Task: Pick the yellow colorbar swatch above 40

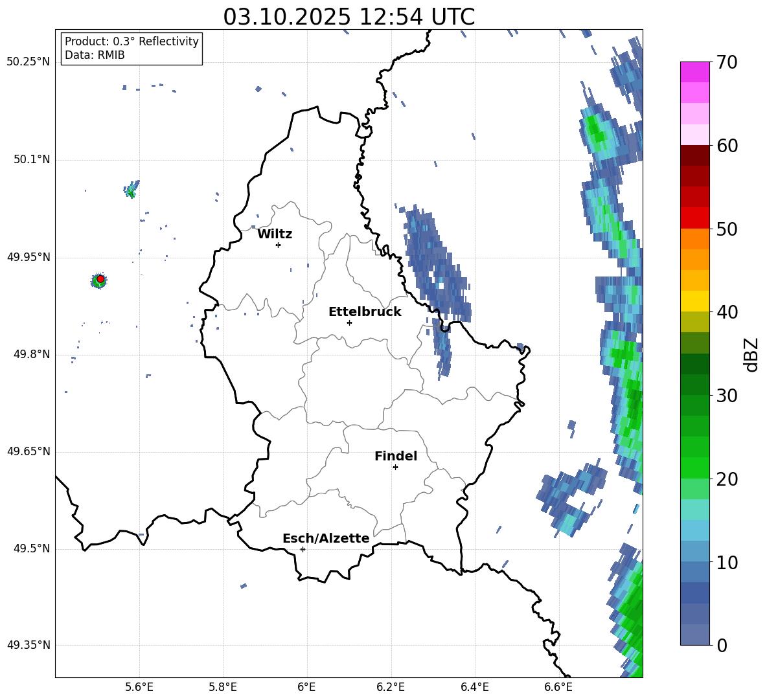Action: [694, 301]
